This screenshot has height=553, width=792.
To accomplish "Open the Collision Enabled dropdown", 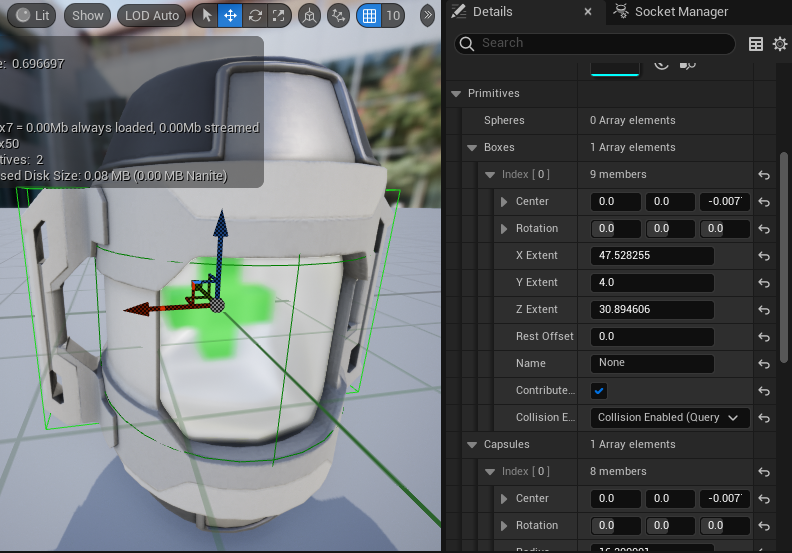I will (x=670, y=417).
